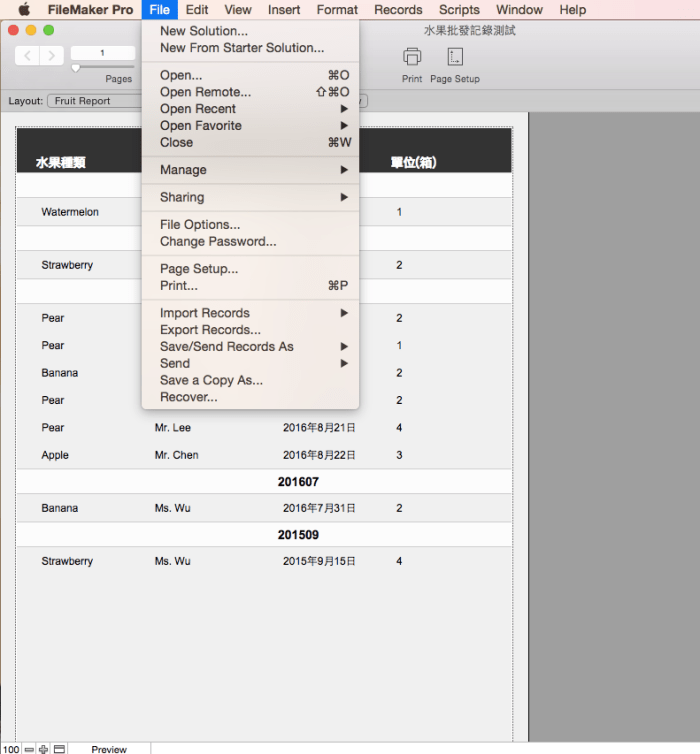The image size is (700, 754).
Task: Toggle the status toolbar icon at bottom
Action: click(x=59, y=748)
